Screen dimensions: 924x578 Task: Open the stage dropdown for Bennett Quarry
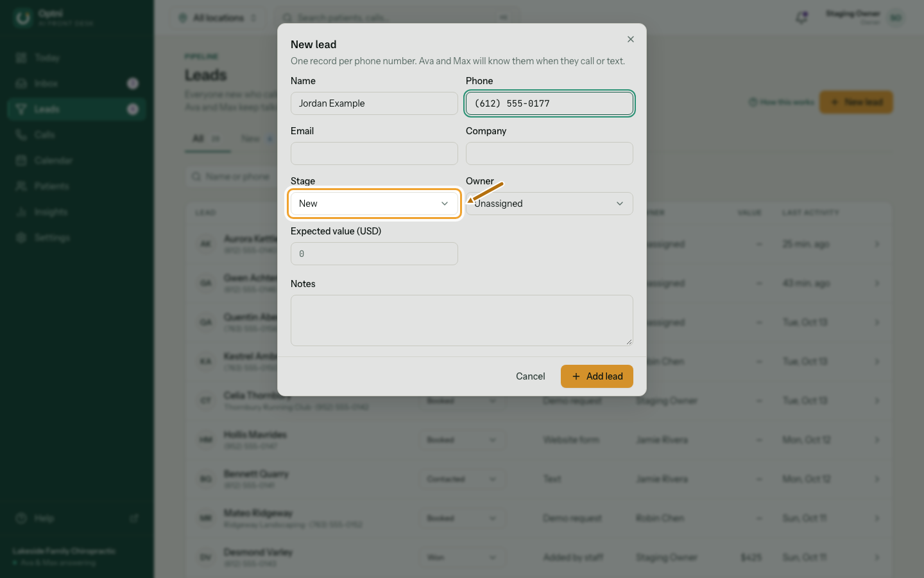click(x=462, y=479)
